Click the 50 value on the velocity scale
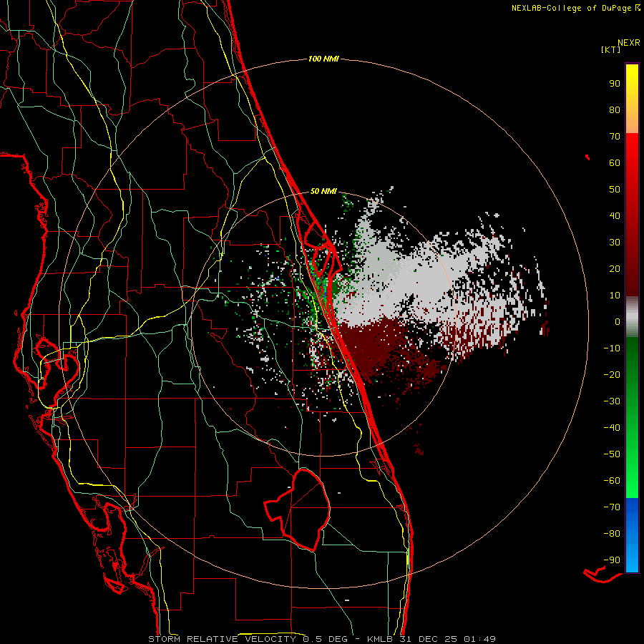Image resolution: width=644 pixels, height=644 pixels. click(615, 190)
